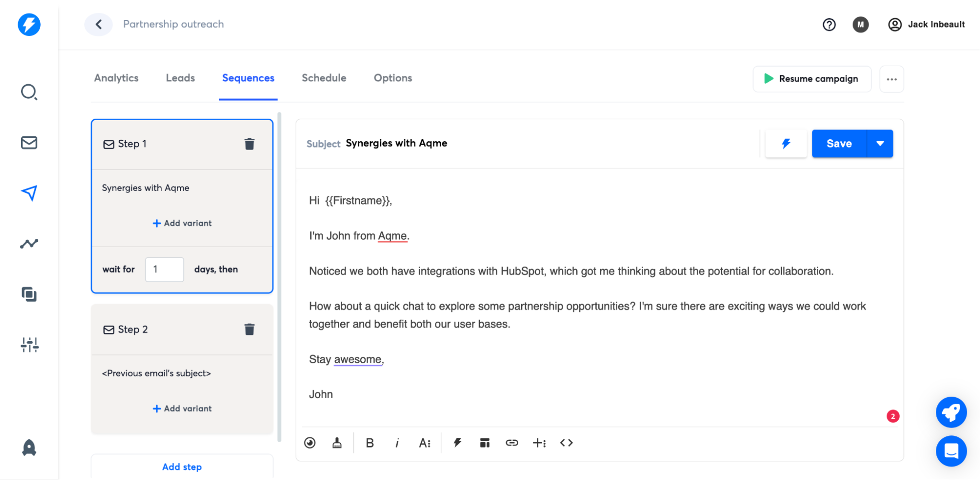Click the Subject field text
980x480 pixels.
(397, 143)
